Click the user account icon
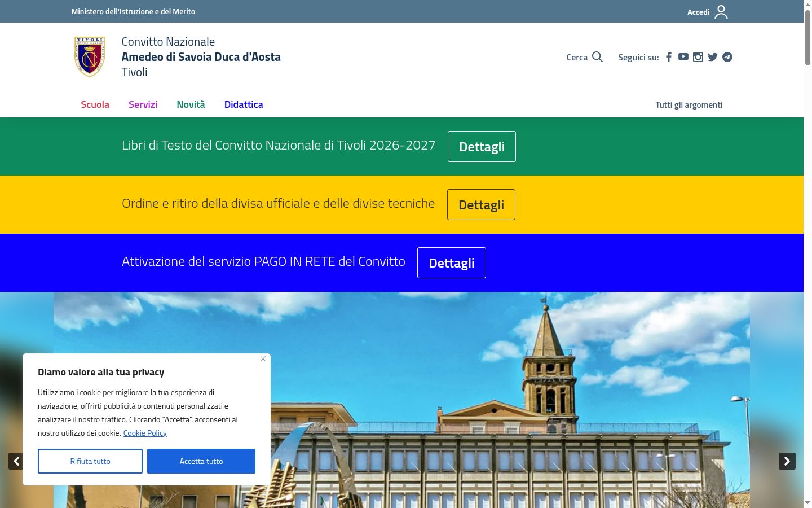This screenshot has width=812, height=508. click(721, 12)
